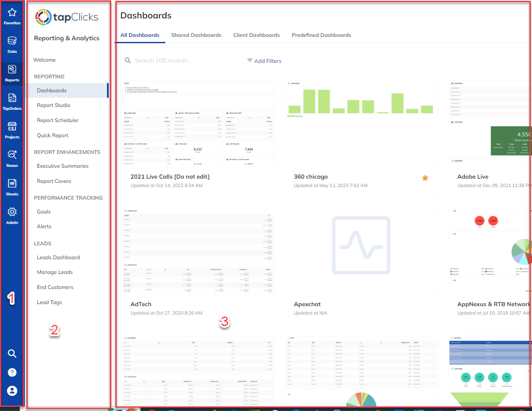
Task: Open the Apexchat dashboard thumbnail
Action: tap(361, 245)
